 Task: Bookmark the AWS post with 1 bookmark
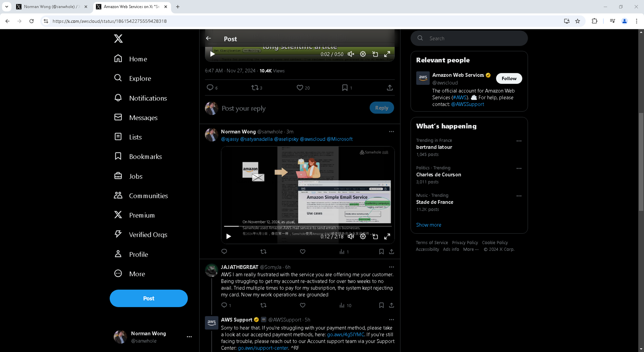[347, 88]
